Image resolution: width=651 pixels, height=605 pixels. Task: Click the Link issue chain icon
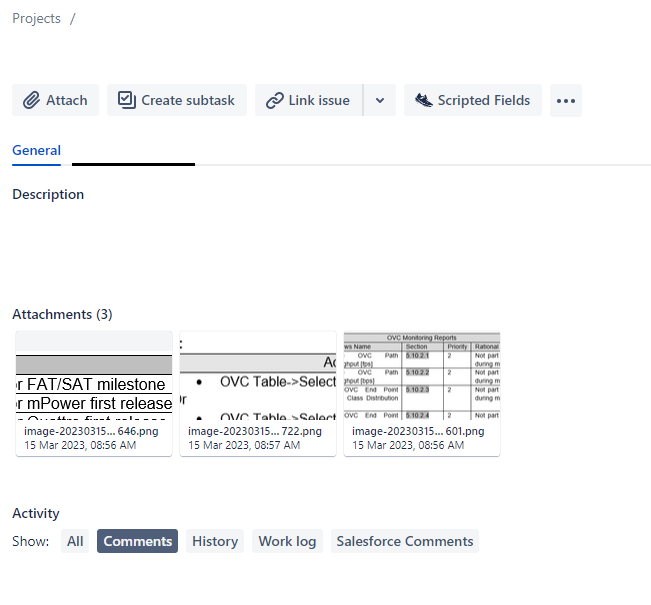point(274,100)
